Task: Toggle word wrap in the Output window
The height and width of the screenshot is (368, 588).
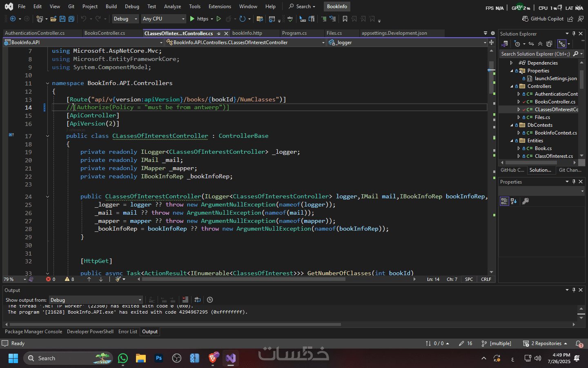Action: [198, 300]
